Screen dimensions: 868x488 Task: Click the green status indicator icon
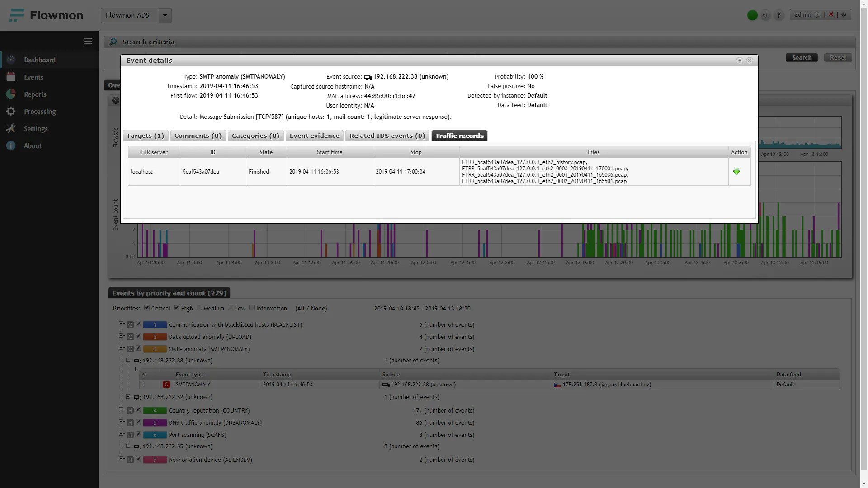752,15
